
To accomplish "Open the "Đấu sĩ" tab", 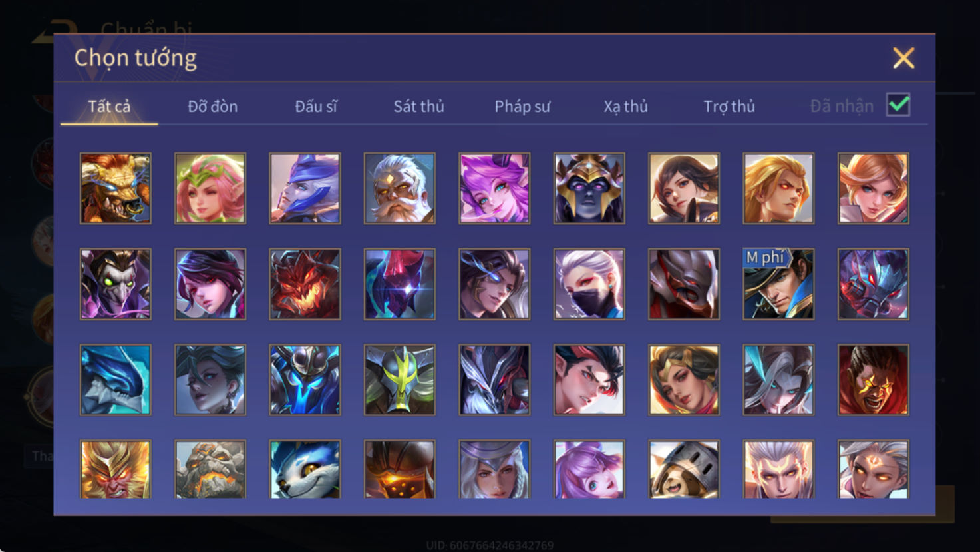I will pos(316,107).
